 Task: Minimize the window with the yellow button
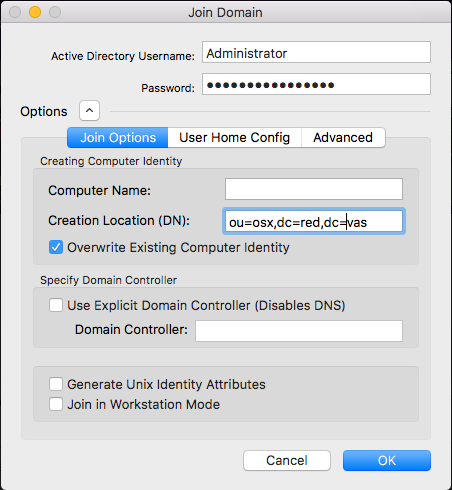pyautogui.click(x=35, y=12)
